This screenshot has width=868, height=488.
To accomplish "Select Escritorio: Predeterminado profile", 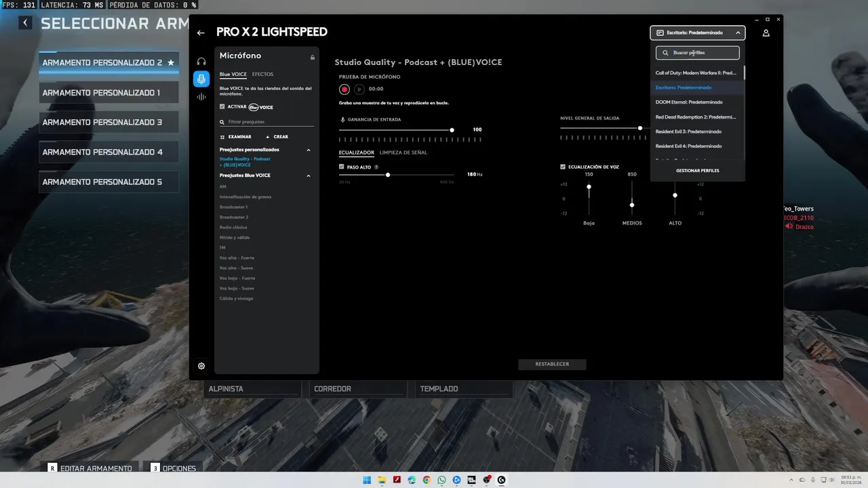I will [696, 87].
